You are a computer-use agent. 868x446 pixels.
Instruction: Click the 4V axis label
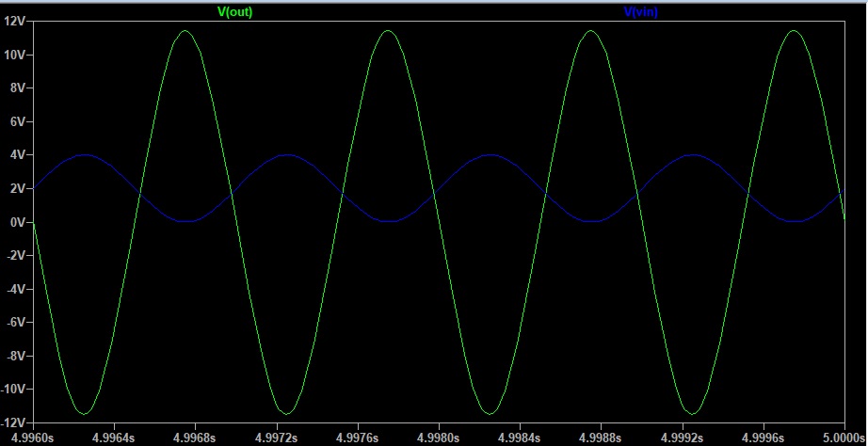click(18, 155)
